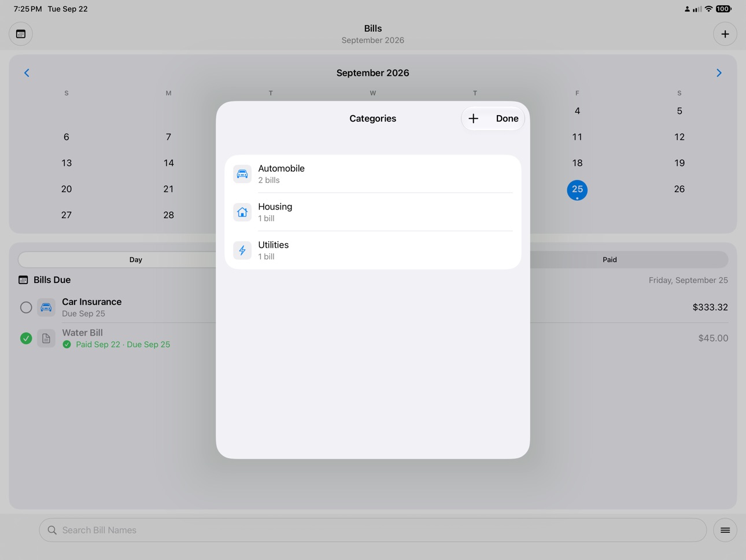
Task: Click the Friday, September 25 date label
Action: [688, 280]
